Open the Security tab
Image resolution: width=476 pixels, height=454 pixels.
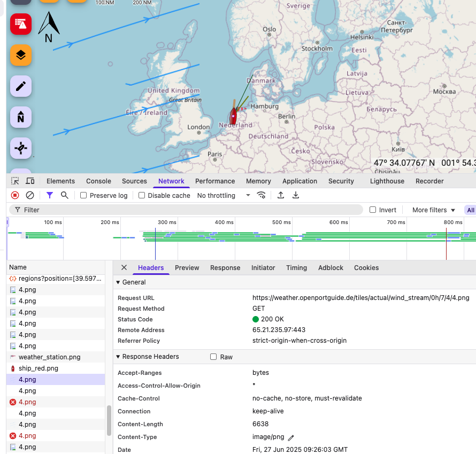point(341,181)
